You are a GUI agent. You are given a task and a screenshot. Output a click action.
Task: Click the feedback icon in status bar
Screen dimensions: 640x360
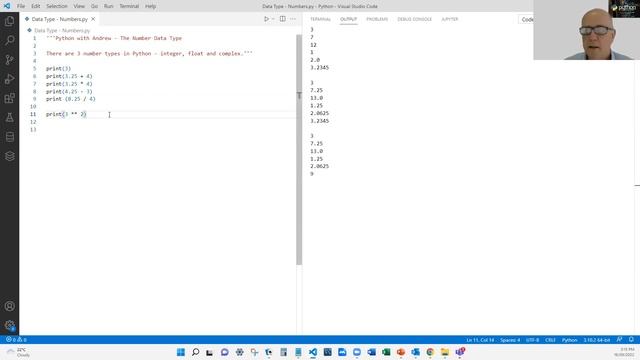pyautogui.click(x=619, y=340)
